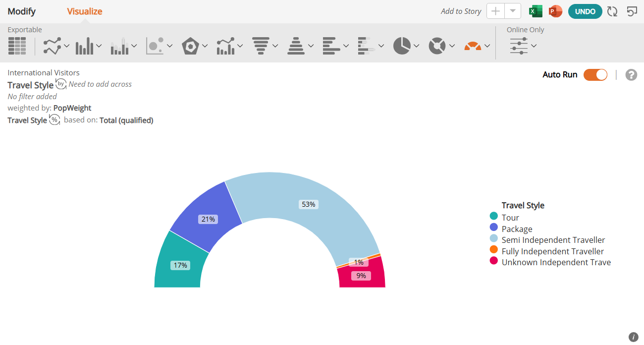Select the stacked horizontal bar chart icon
The image size is (644, 345).
[365, 46]
